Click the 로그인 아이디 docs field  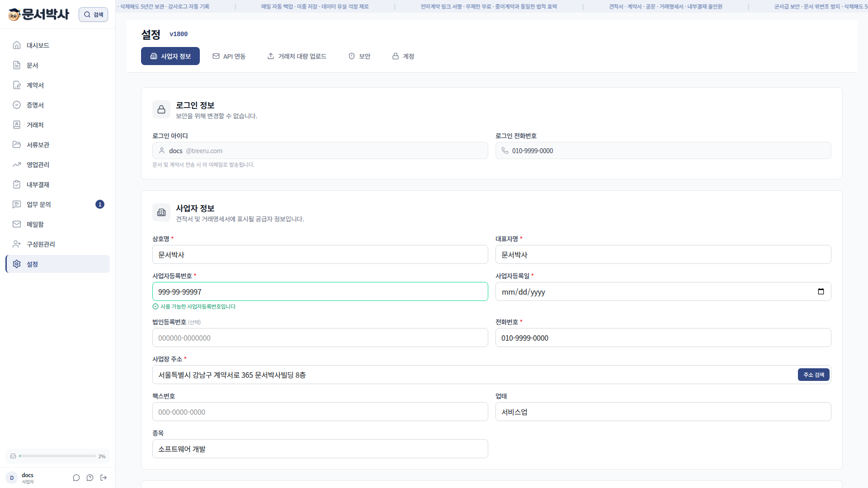(320, 150)
